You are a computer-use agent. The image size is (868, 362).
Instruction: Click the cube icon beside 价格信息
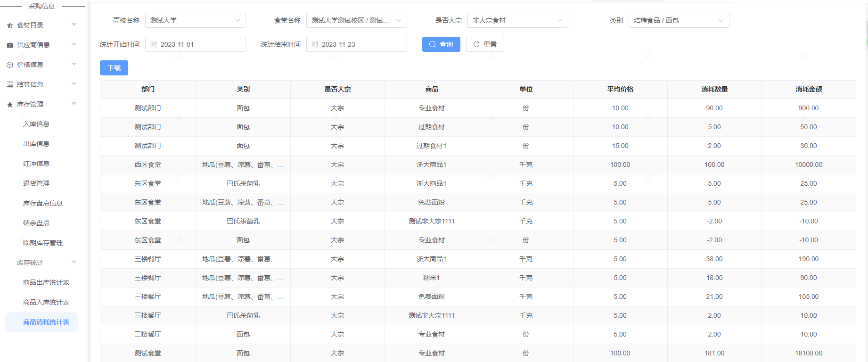(9, 65)
